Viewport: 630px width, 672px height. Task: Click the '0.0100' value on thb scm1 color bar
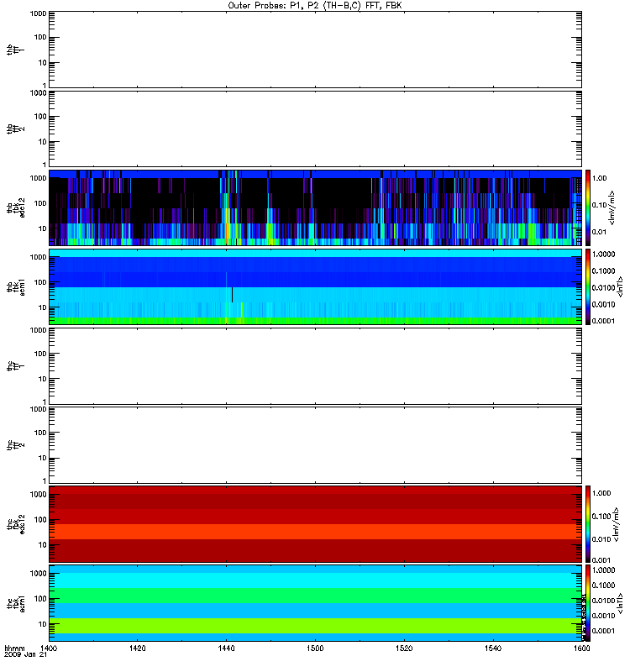click(603, 287)
